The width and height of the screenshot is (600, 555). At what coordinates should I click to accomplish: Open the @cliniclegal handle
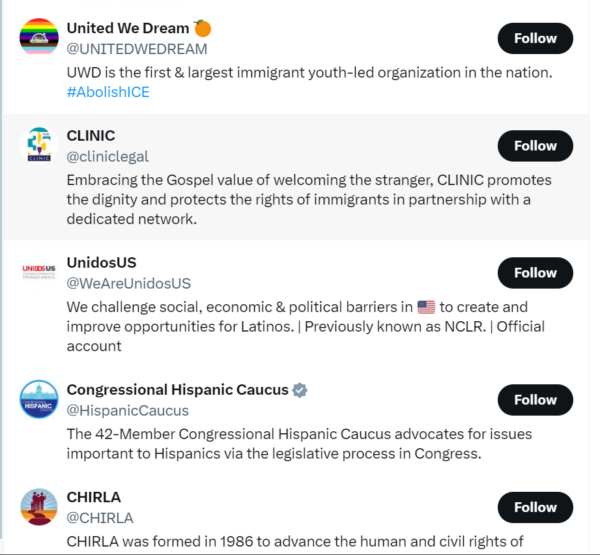tap(108, 157)
